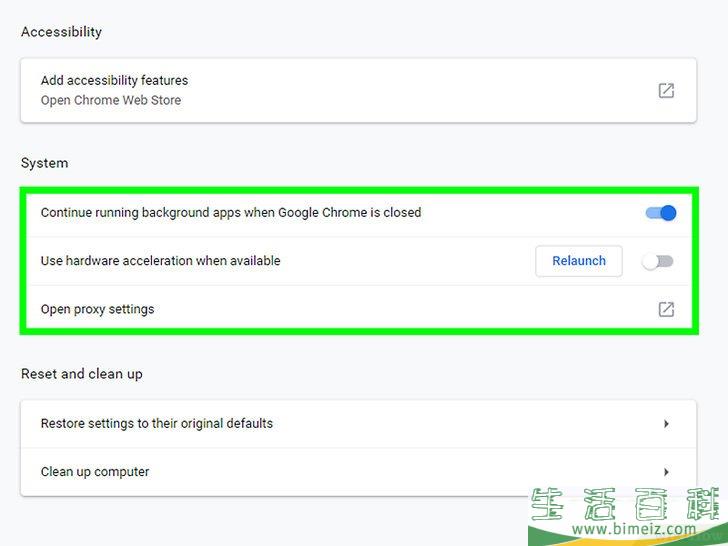Select the Open proxy settings label
728x546 pixels.
click(x=97, y=309)
